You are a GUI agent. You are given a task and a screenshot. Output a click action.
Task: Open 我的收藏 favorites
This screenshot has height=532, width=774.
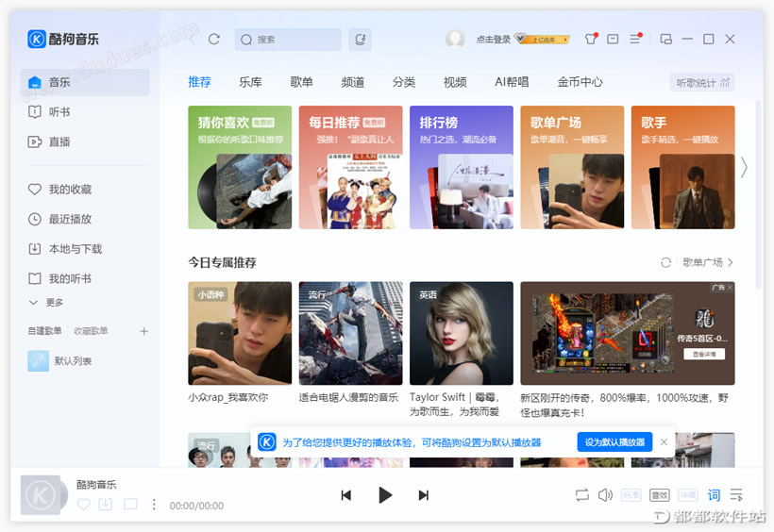(x=85, y=189)
